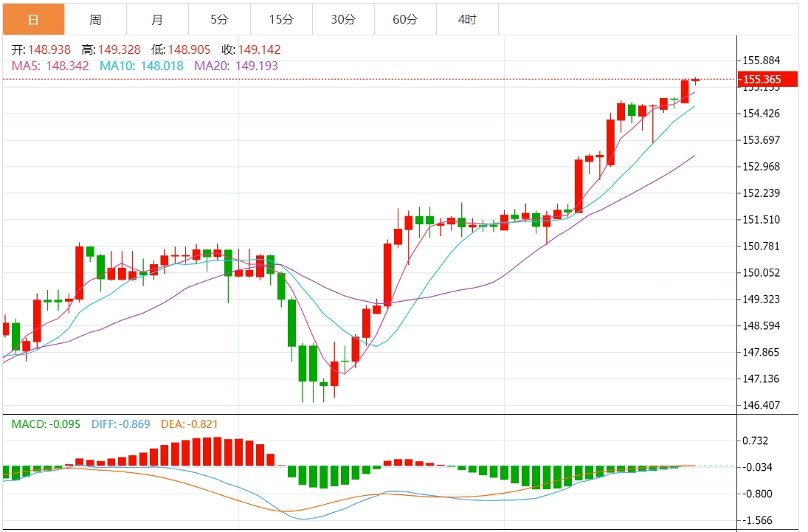Click the 155.884 price axis label
The height and width of the screenshot is (532, 808).
click(x=762, y=61)
